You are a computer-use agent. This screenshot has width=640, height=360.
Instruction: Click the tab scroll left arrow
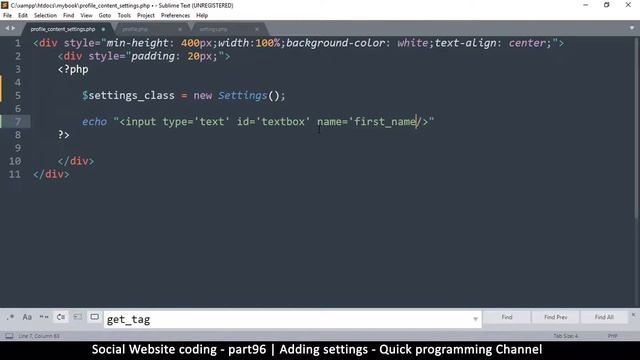[x=7, y=28]
